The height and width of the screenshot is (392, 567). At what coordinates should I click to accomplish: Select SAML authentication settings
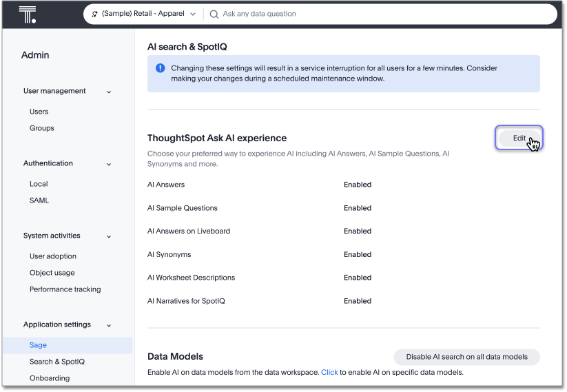(x=39, y=200)
